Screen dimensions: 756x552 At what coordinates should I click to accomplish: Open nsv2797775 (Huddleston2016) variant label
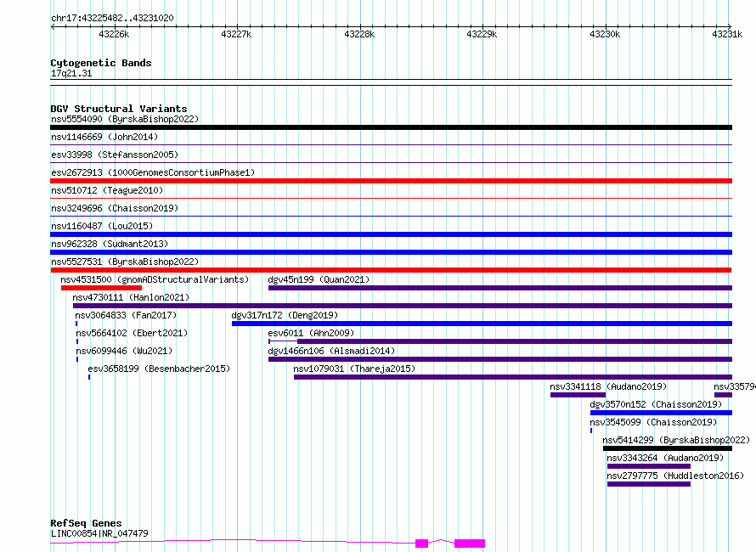pos(675,476)
